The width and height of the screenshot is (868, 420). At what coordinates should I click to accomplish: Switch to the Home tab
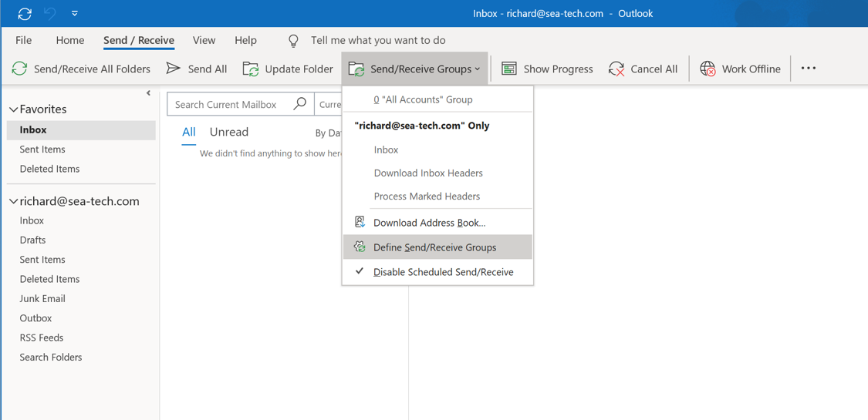70,40
